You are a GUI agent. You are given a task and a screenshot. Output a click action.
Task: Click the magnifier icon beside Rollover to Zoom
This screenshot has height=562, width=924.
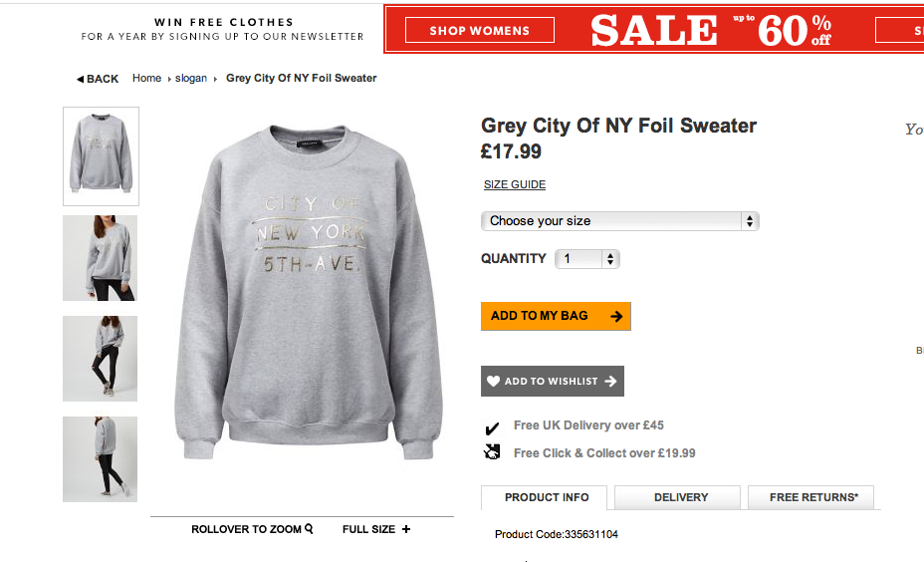pos(309,529)
